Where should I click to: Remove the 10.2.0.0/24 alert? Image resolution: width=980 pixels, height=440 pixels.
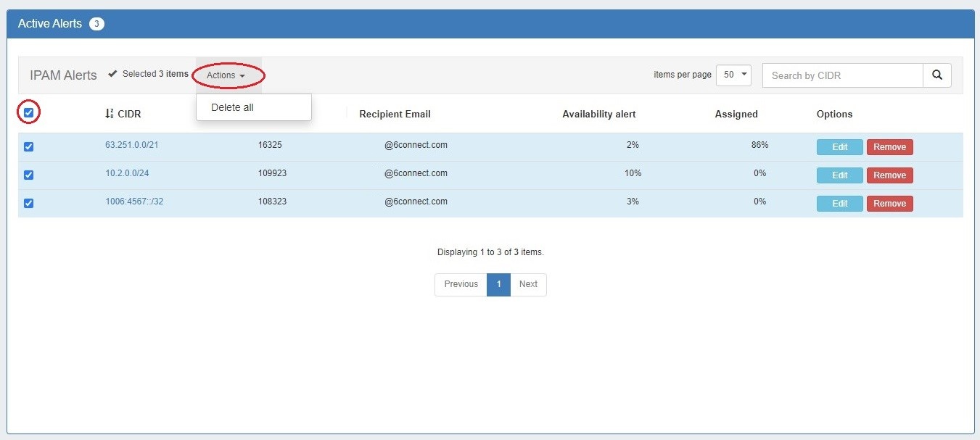(x=889, y=175)
